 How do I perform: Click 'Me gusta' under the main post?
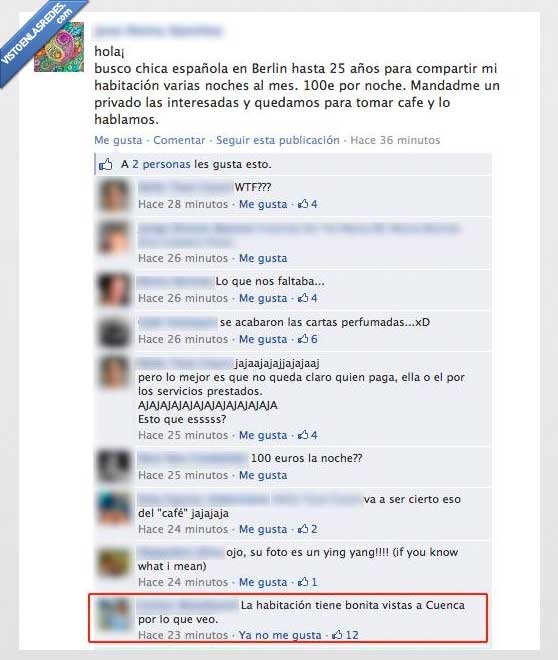coord(118,140)
